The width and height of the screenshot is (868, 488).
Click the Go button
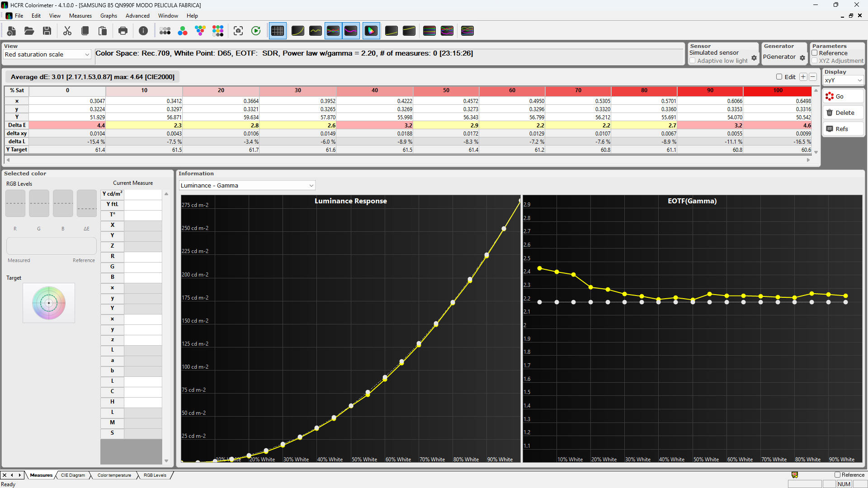coord(843,96)
